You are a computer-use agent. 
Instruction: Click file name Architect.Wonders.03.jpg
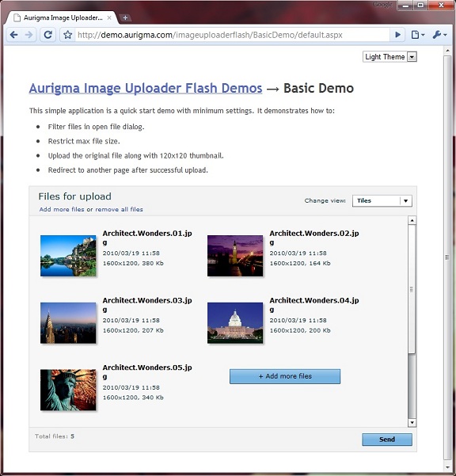point(147,305)
